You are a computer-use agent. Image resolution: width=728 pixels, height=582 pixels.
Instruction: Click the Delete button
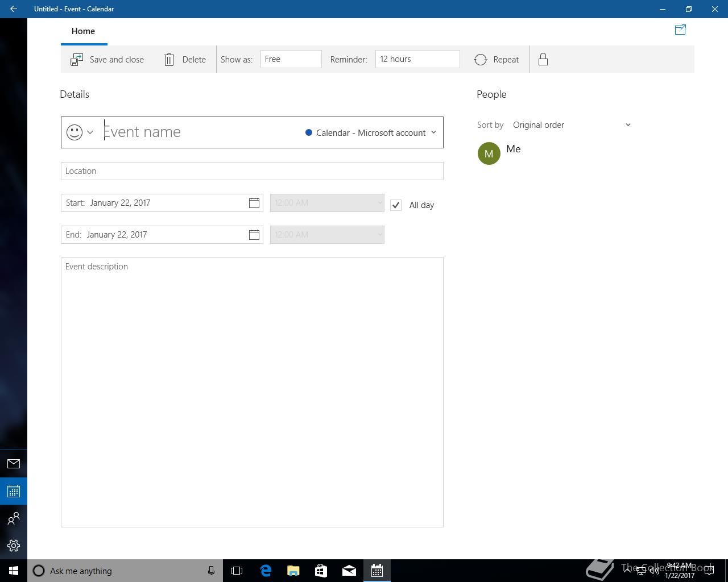pyautogui.click(x=185, y=60)
